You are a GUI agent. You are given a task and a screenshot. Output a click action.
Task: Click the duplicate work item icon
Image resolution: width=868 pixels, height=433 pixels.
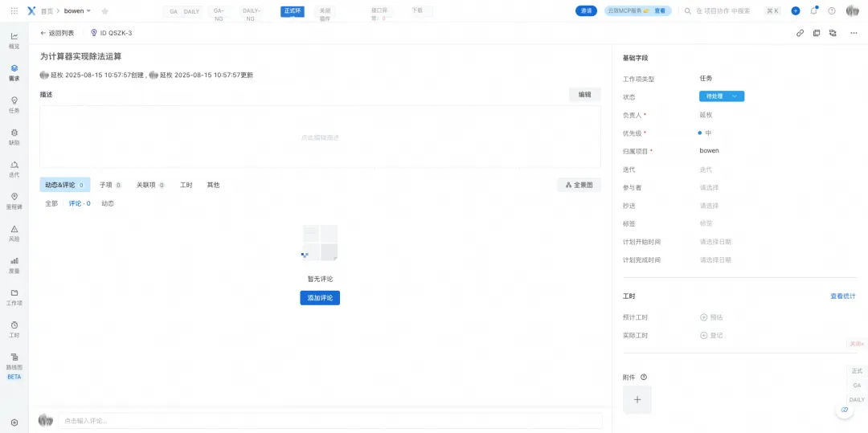[x=816, y=33]
